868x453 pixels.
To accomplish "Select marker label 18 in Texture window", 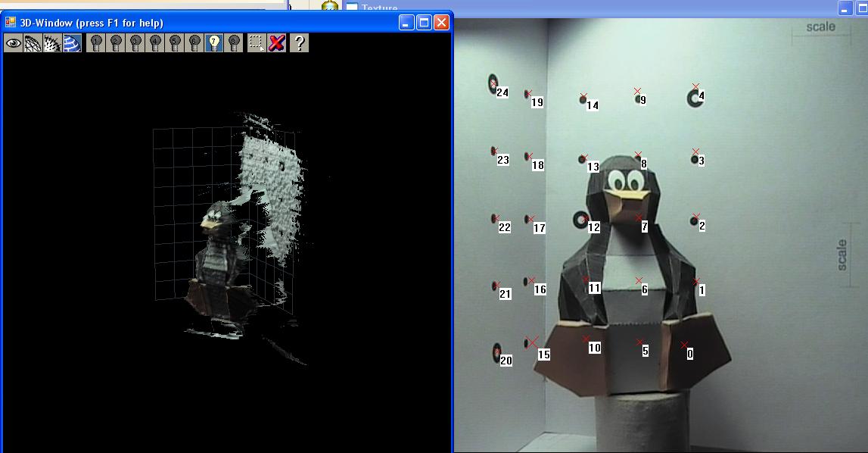I will 537,165.
